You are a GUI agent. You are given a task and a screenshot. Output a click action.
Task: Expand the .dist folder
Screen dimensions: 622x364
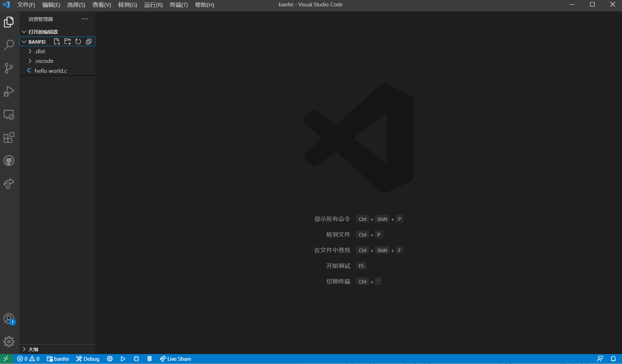tap(58, 51)
